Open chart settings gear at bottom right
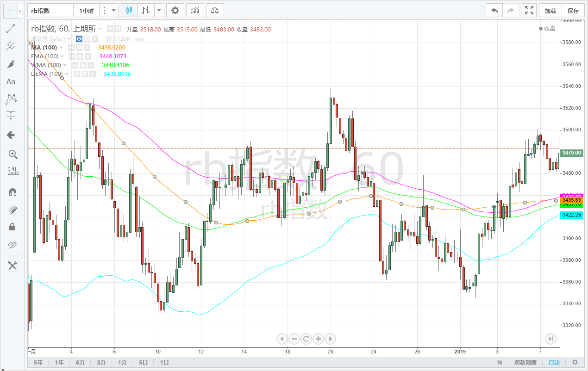 click(x=575, y=363)
